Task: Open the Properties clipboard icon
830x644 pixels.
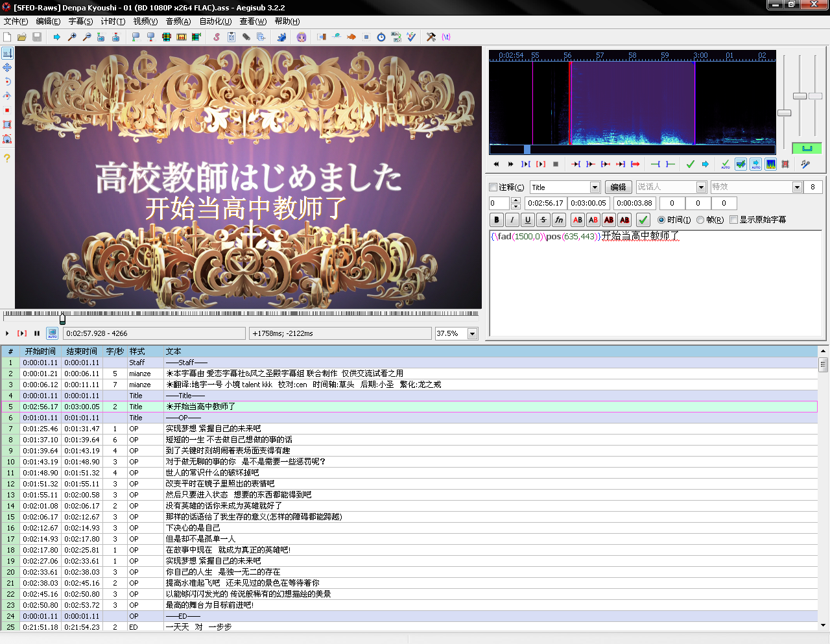Action: click(231, 37)
